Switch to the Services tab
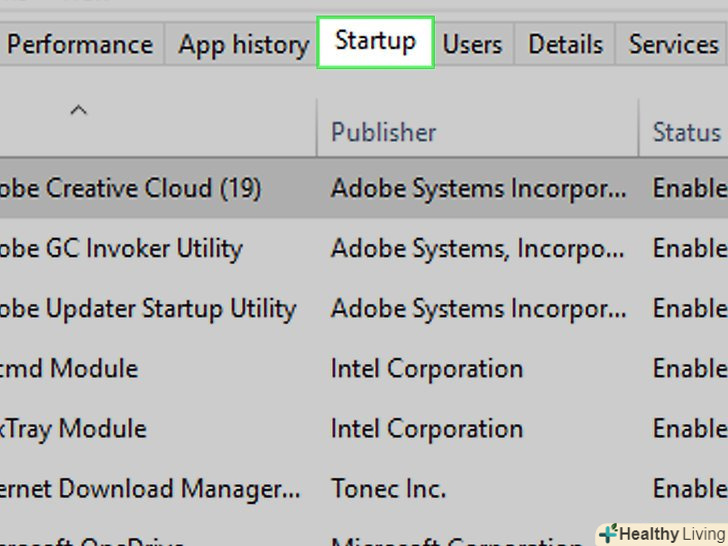Viewport: 728px width, 546px height. pos(673,45)
